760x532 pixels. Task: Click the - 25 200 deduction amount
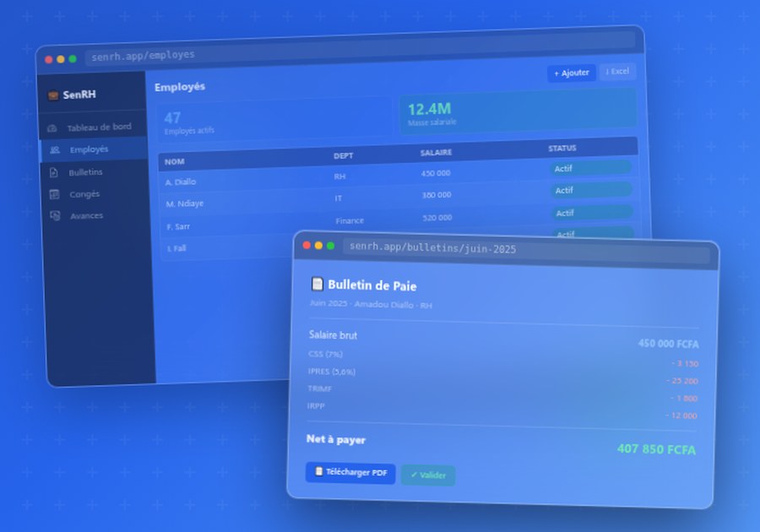(682, 381)
